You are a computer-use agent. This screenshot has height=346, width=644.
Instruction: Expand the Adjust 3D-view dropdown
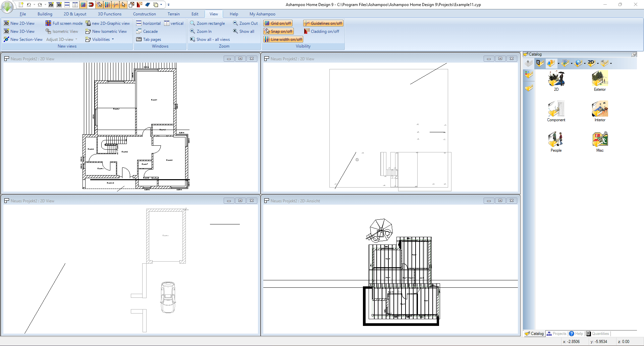pos(76,40)
